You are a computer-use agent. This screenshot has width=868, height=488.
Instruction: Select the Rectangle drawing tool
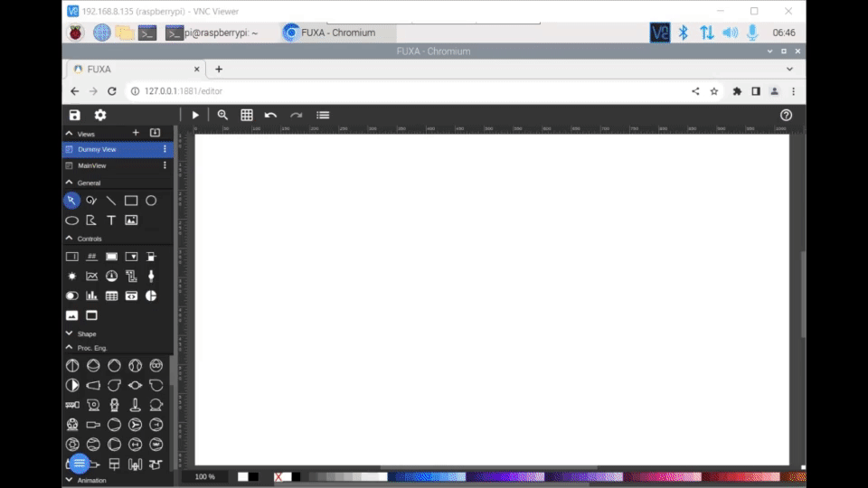131,201
